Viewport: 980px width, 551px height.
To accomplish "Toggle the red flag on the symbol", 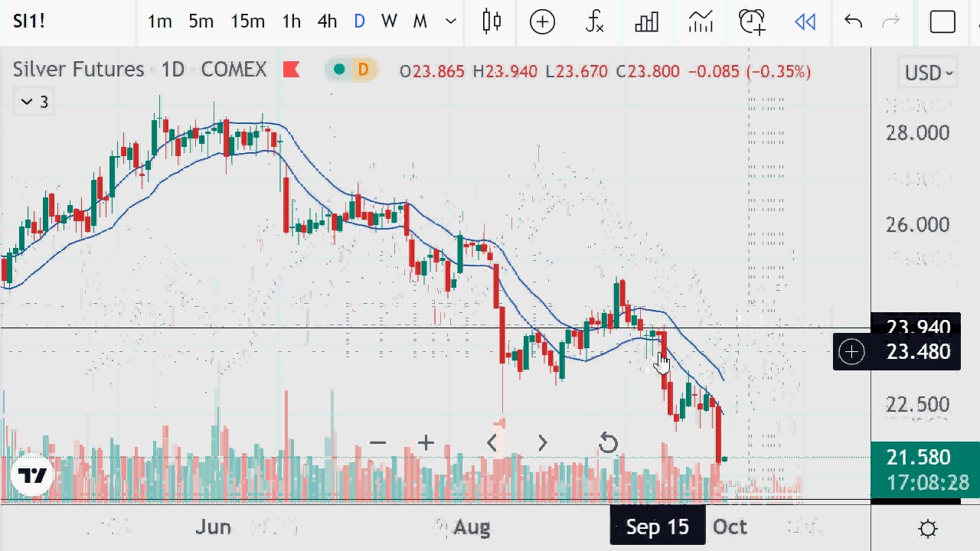I will [x=291, y=70].
